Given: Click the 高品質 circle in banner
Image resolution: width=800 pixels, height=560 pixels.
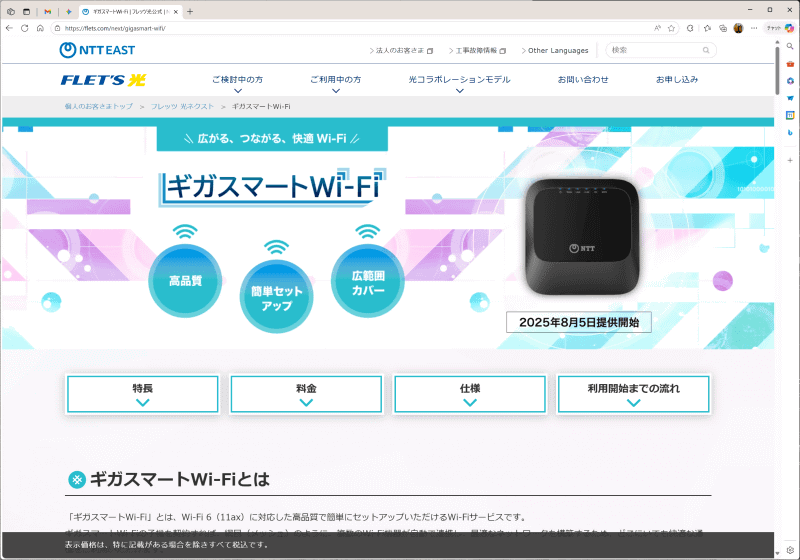Looking at the screenshot, I should pos(185,281).
